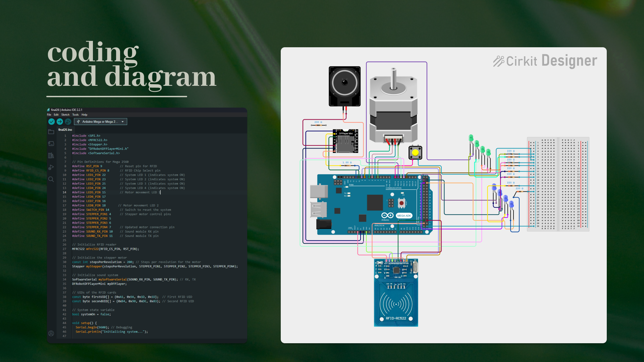Viewport: 644px width, 362px height.
Task: Click the 'Stepper myStepper(...)' declaration line
Action: [x=155, y=266]
